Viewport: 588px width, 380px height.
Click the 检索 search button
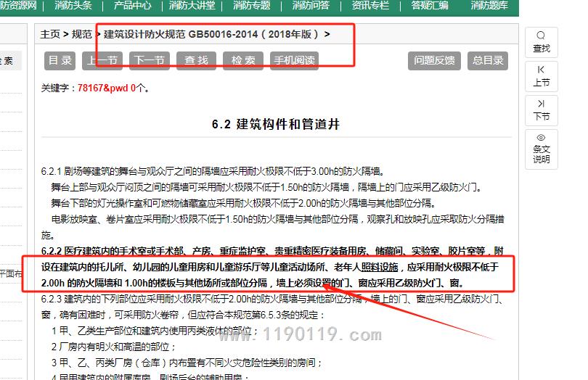243,61
